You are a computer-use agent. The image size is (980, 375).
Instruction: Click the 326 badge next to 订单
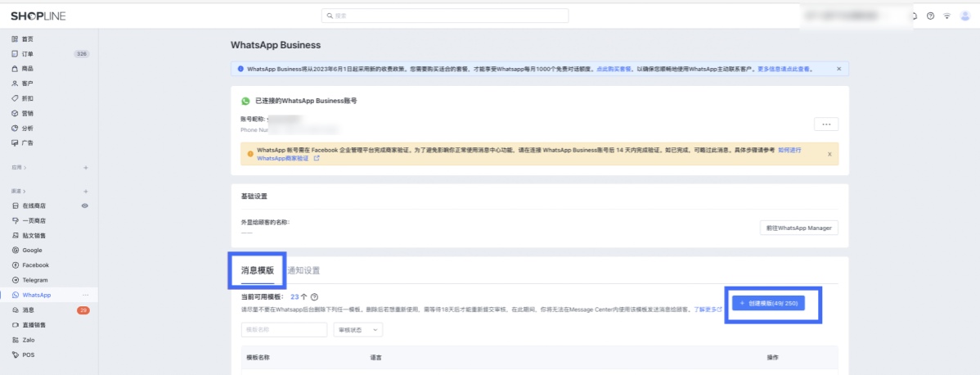click(x=81, y=54)
